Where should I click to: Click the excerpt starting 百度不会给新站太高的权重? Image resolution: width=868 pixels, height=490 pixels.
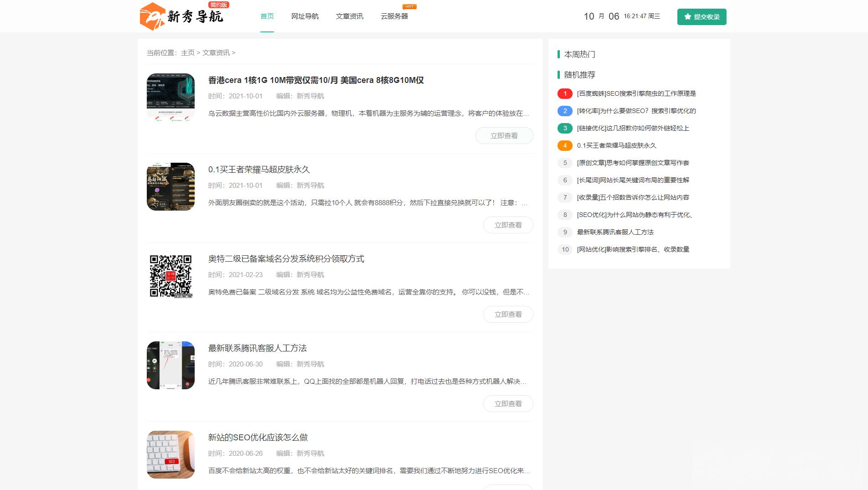pyautogui.click(x=369, y=471)
